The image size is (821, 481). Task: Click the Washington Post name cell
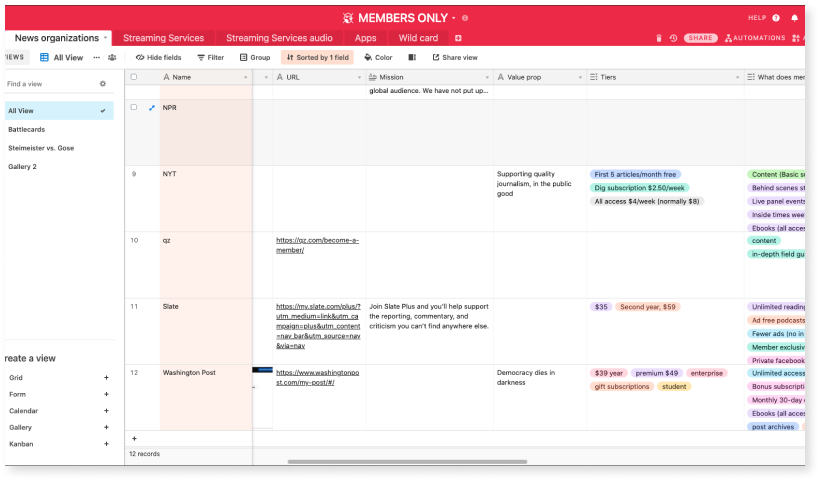(x=206, y=398)
